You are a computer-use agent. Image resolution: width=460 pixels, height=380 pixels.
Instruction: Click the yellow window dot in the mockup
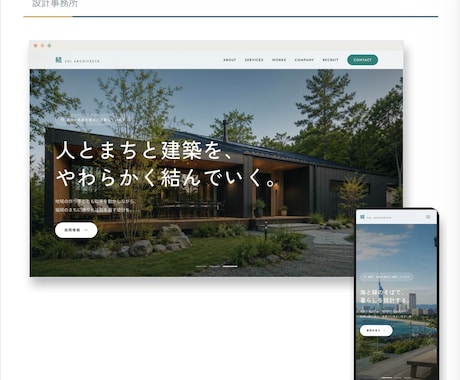tap(42, 46)
